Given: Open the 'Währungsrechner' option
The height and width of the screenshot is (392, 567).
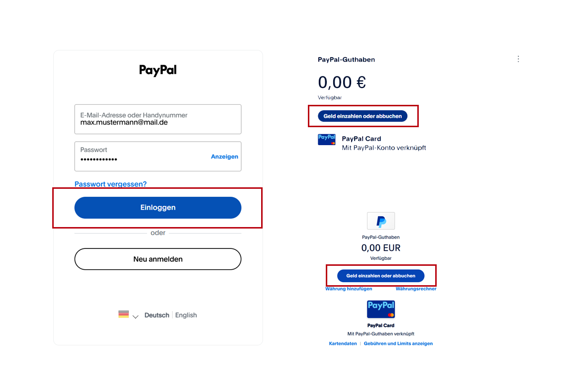Looking at the screenshot, I should [x=416, y=288].
